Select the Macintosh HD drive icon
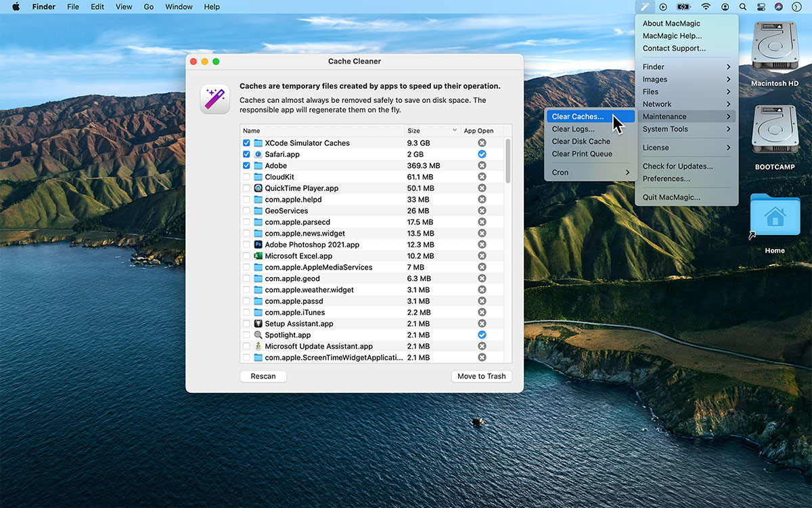 [775, 46]
